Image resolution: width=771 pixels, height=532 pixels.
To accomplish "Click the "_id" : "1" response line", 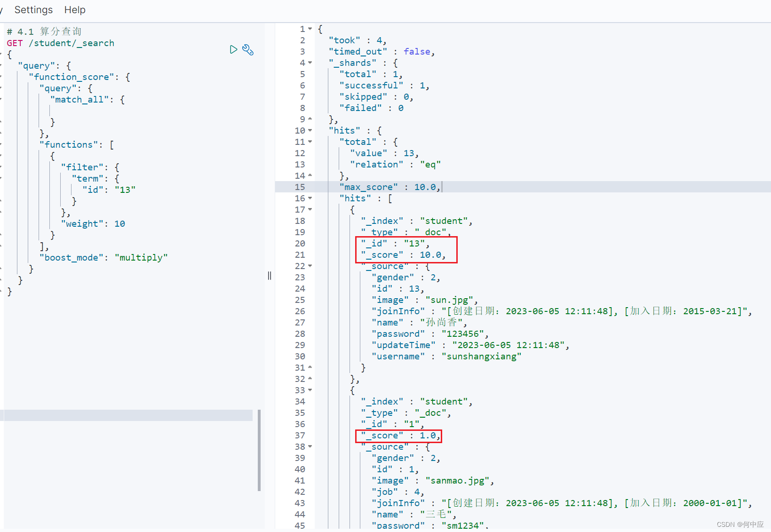I will coord(392,424).
